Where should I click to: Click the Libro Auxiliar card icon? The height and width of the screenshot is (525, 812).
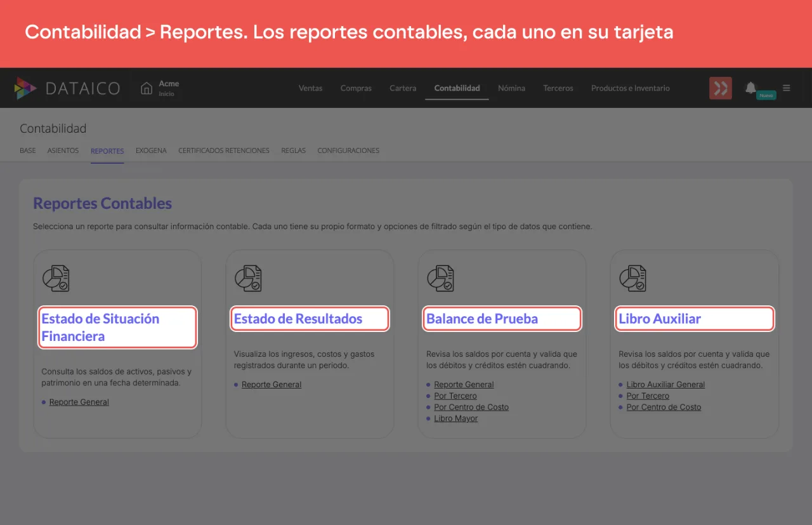632,278
